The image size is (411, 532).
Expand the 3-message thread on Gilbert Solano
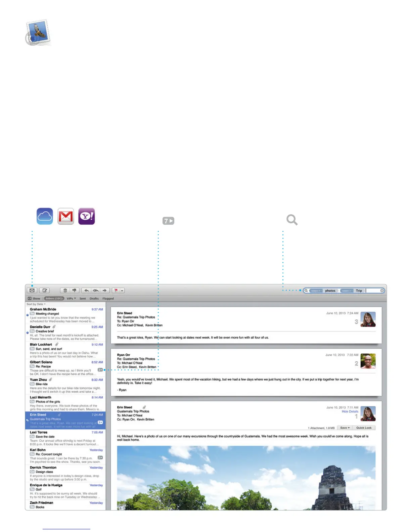pyautogui.click(x=100, y=369)
